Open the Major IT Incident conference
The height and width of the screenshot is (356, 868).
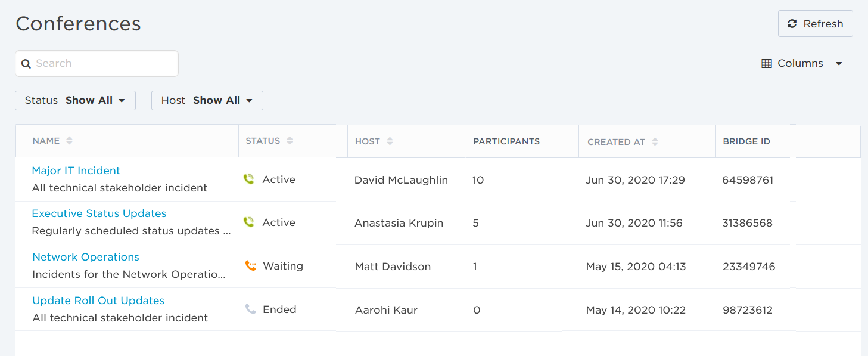(x=76, y=171)
